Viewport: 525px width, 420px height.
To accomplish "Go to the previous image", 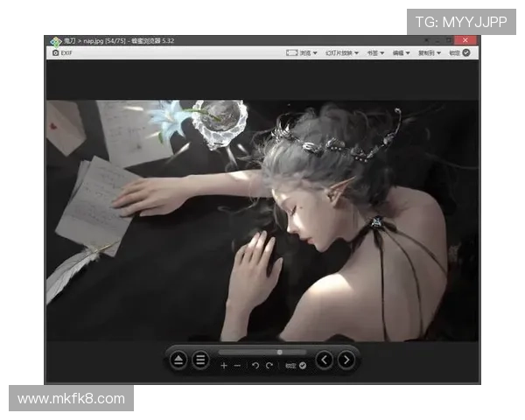I will tap(324, 360).
